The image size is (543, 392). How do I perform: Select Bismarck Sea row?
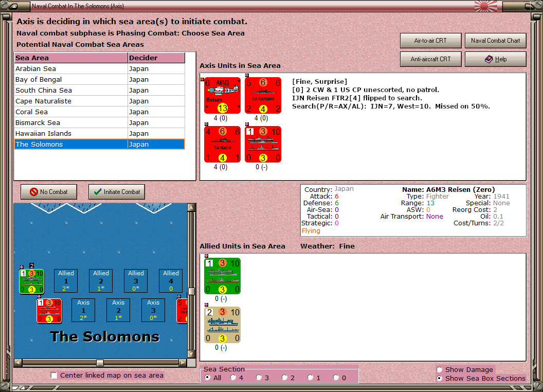click(100, 122)
